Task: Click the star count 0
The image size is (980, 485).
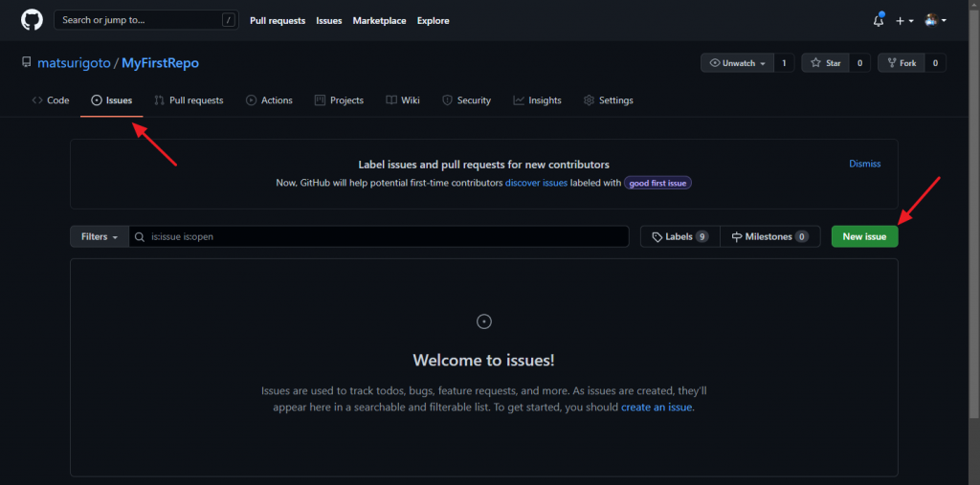Action: pyautogui.click(x=859, y=63)
